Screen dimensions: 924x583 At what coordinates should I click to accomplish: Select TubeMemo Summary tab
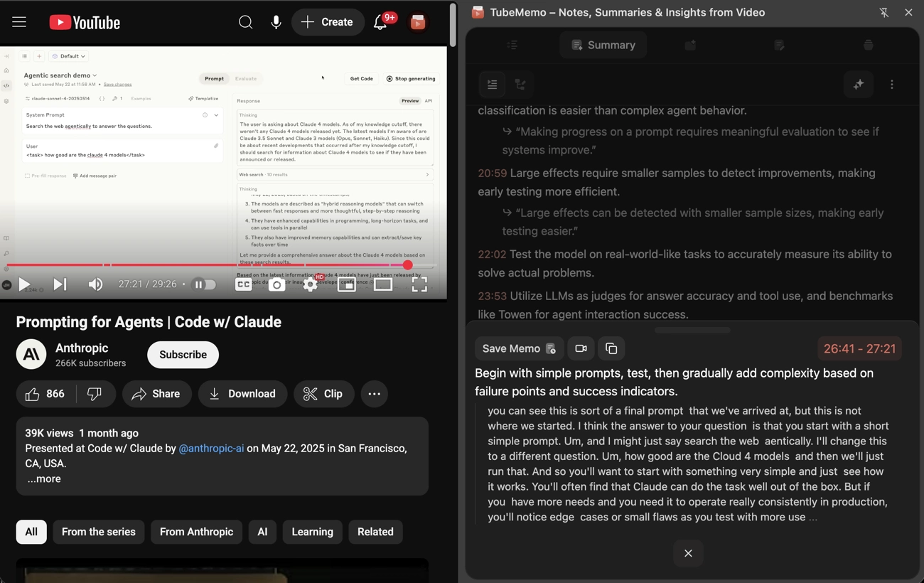click(x=603, y=45)
